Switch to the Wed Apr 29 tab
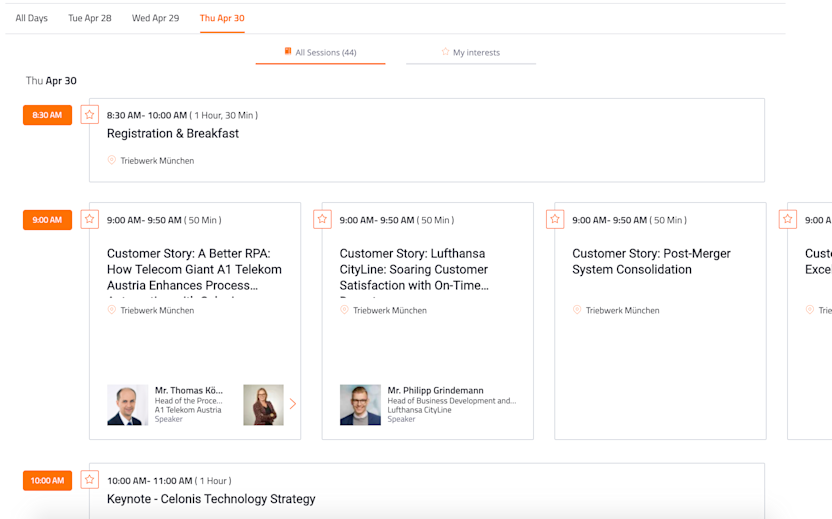This screenshot has width=832, height=519. point(155,18)
